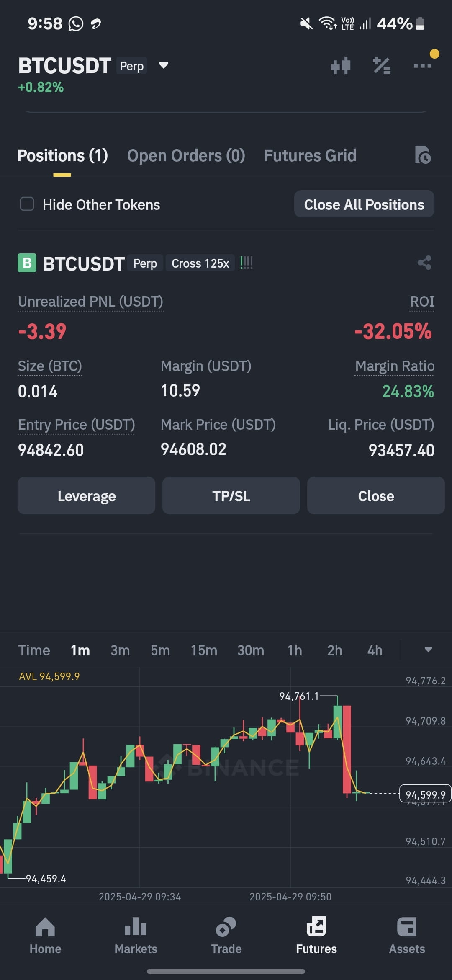Open the Trade icon in bottom bar
The width and height of the screenshot is (452, 980).
coord(226,927)
